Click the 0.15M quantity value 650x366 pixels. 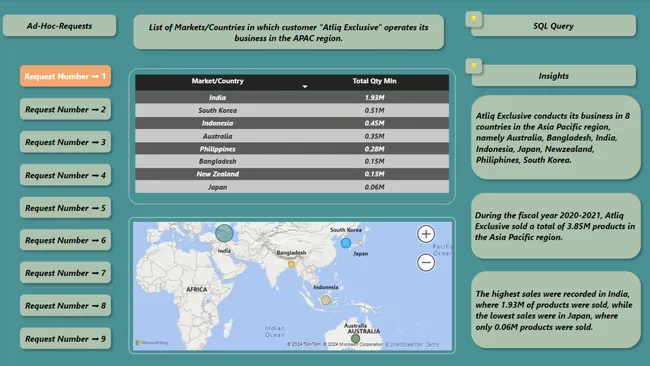pyautogui.click(x=374, y=161)
